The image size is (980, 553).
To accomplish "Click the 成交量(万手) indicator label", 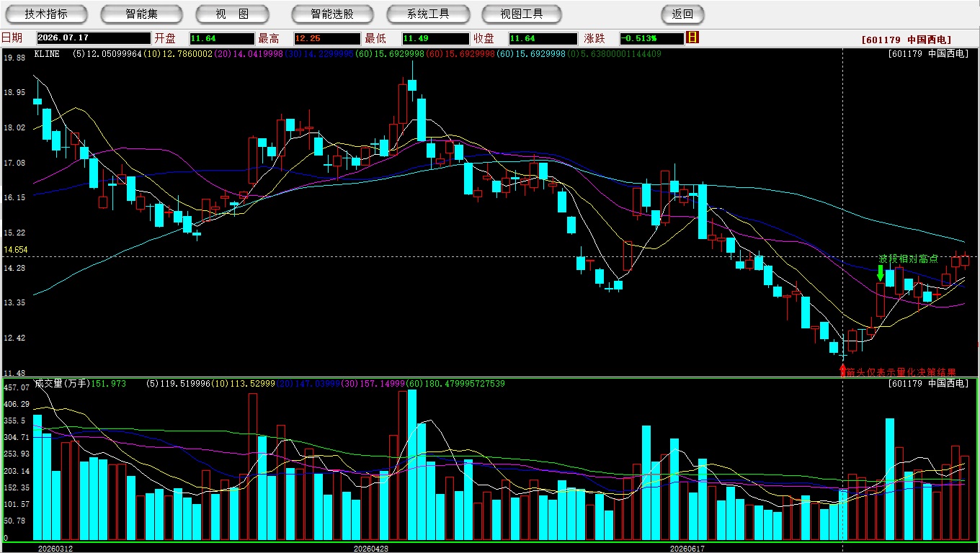I will 61,384.
